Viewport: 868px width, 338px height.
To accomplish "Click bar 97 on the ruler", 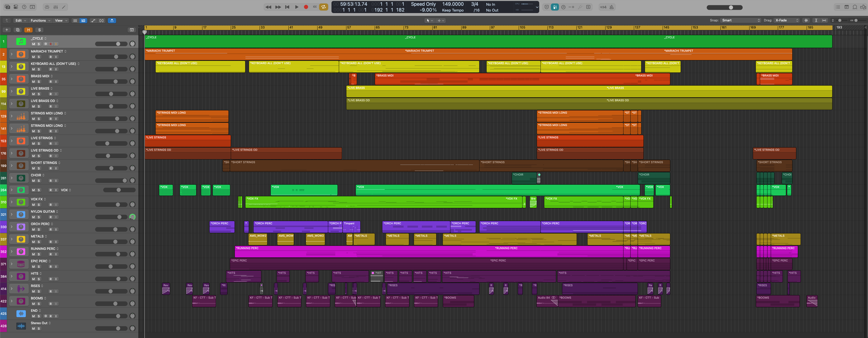I will pos(492,27).
